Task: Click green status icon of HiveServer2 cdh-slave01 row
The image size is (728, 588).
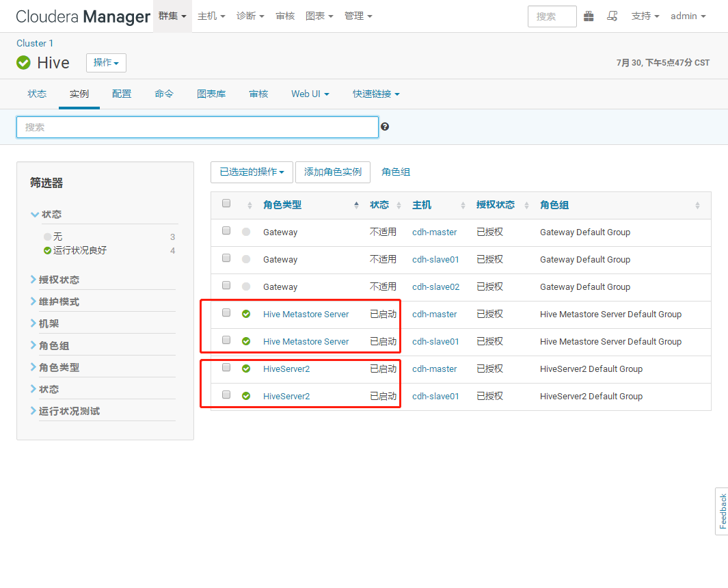Action: (246, 396)
